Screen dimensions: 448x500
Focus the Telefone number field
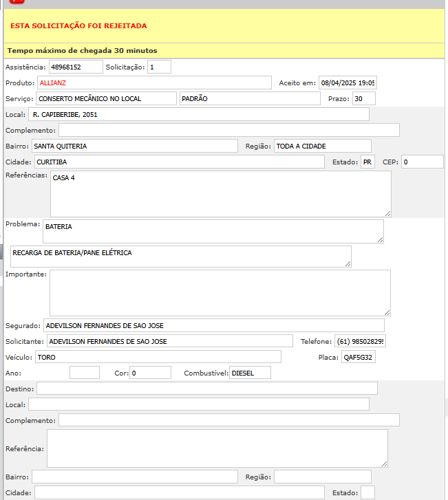tap(360, 341)
